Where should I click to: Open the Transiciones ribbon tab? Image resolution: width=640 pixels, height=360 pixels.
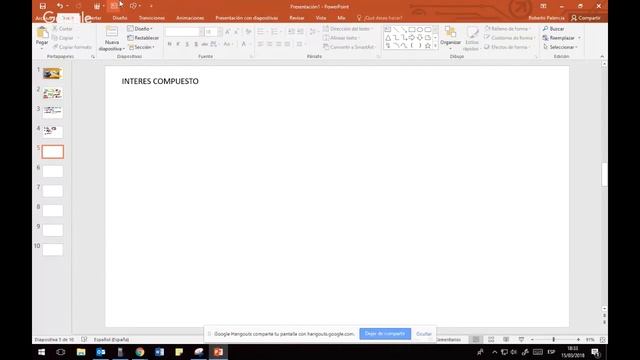pyautogui.click(x=152, y=18)
